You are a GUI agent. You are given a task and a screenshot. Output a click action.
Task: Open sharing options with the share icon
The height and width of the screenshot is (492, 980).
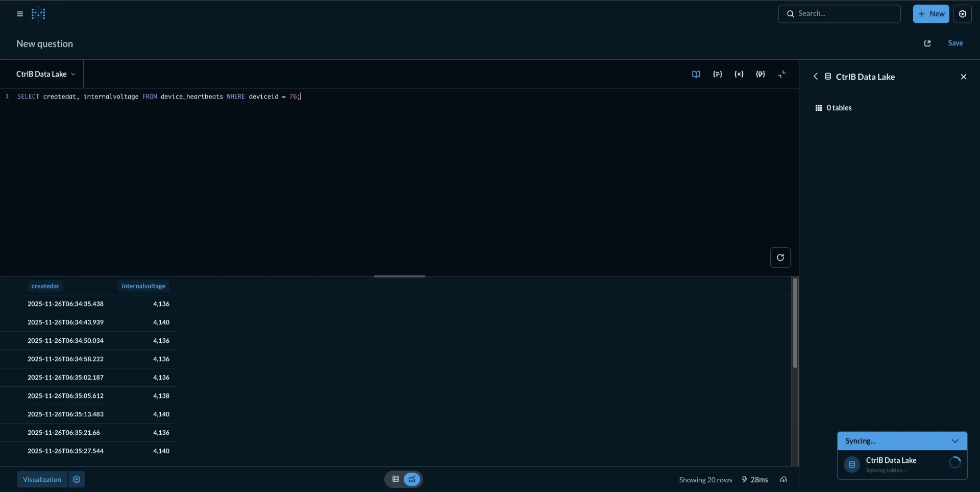click(x=927, y=43)
